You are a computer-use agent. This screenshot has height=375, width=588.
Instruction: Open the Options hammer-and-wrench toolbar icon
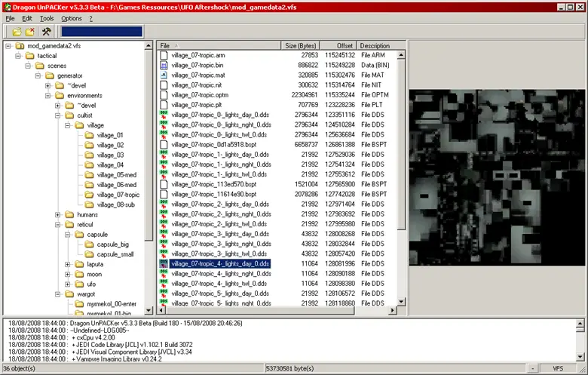(x=46, y=31)
